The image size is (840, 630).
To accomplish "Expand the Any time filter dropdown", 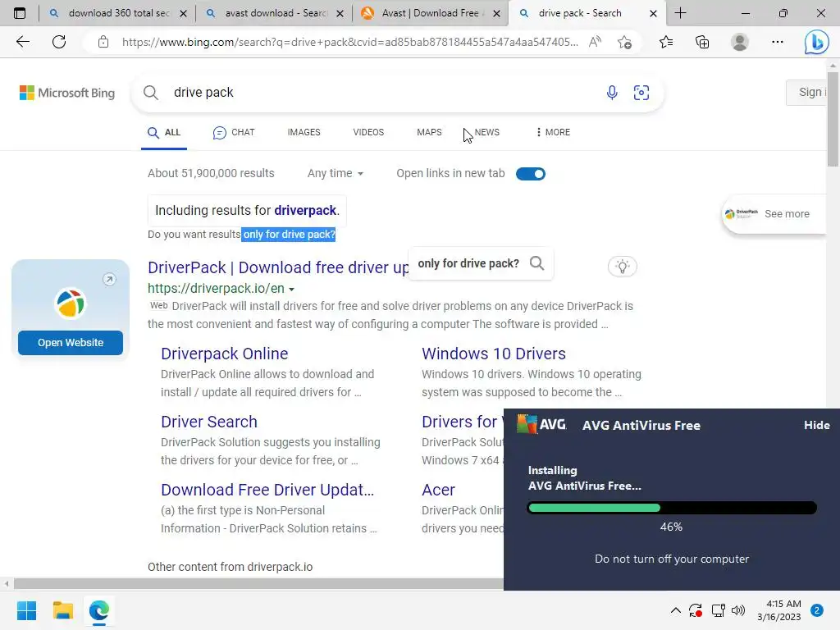I will 336,173.
